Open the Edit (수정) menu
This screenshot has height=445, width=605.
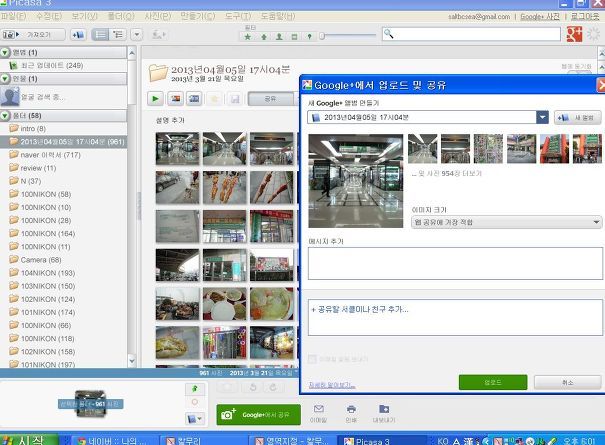tap(49, 16)
